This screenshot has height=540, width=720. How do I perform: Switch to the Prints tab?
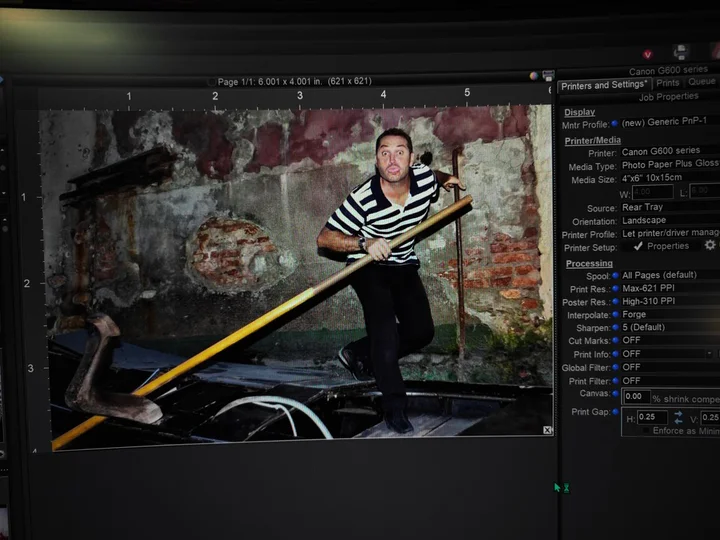click(x=667, y=83)
